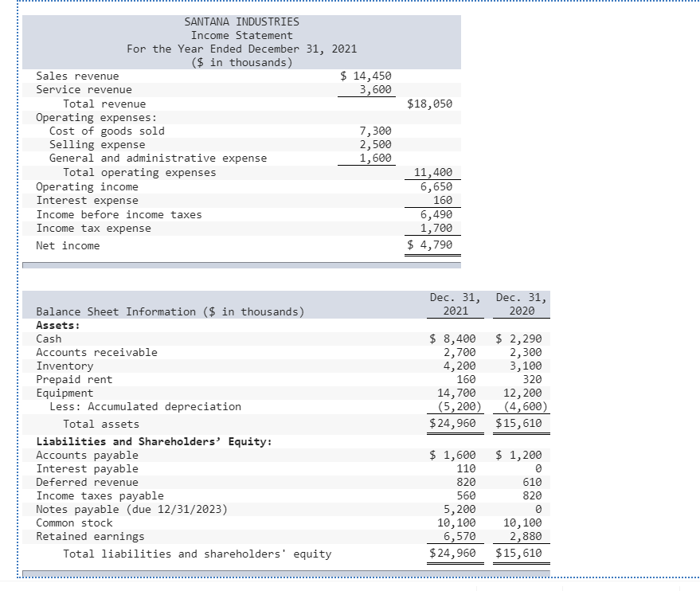The height and width of the screenshot is (591, 700).
Task: Click the "SANTANA INDUSTRIES" title
Action: [241, 22]
